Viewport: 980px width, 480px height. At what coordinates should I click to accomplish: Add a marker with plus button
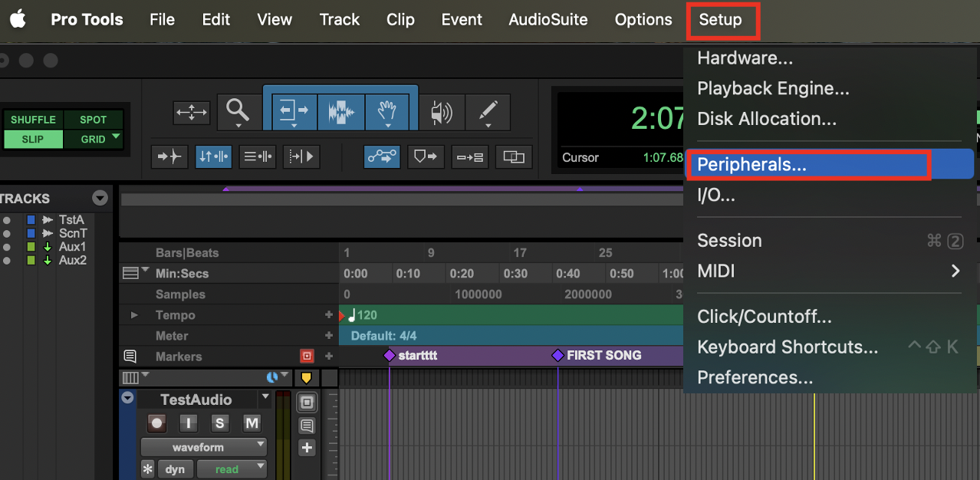[329, 357]
